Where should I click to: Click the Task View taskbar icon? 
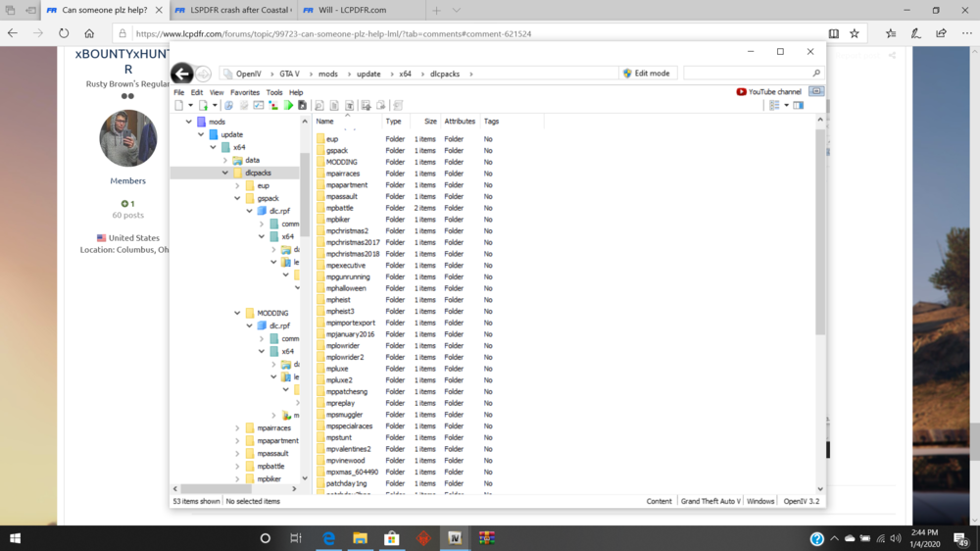coord(296,538)
